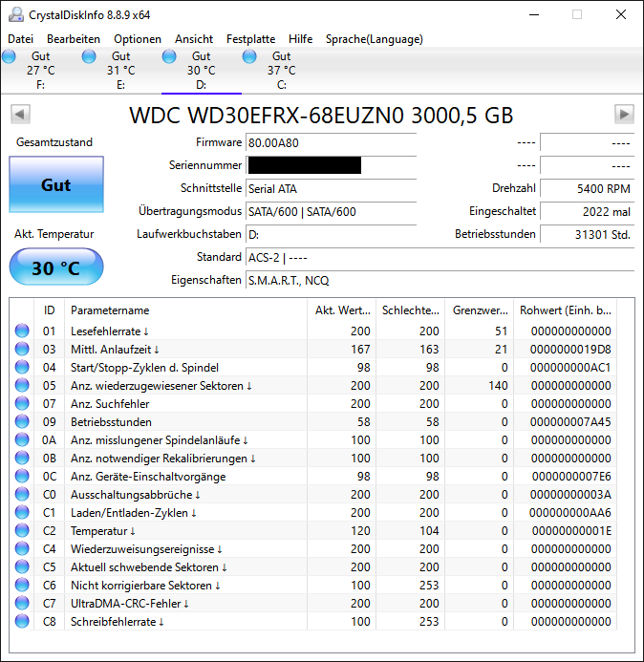This screenshot has height=662, width=644.
Task: Go to previous disk with left arrow
Action: [x=20, y=114]
